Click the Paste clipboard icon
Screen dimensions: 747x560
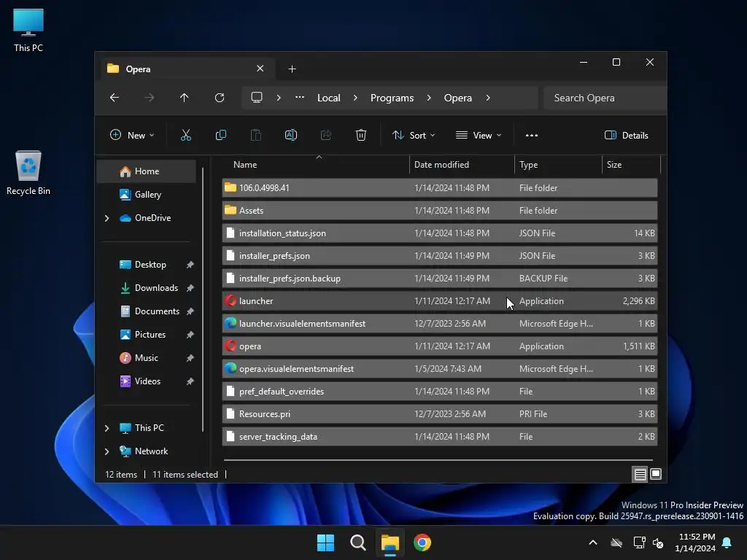(x=256, y=135)
